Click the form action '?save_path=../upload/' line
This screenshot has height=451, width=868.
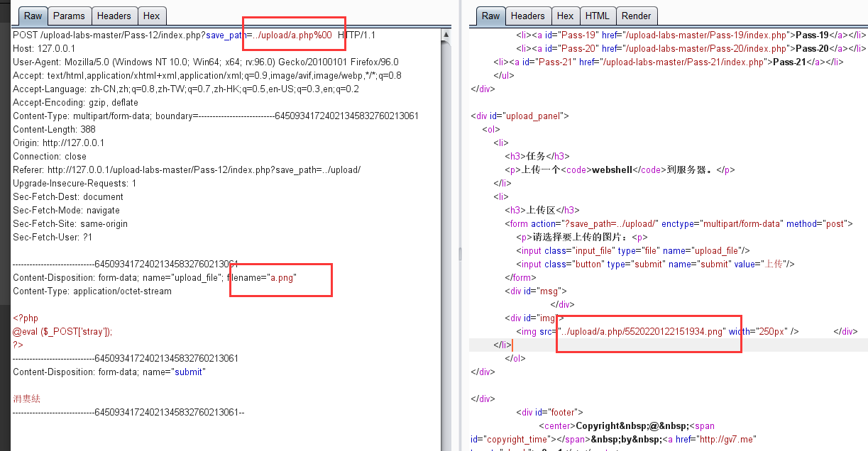click(x=679, y=223)
